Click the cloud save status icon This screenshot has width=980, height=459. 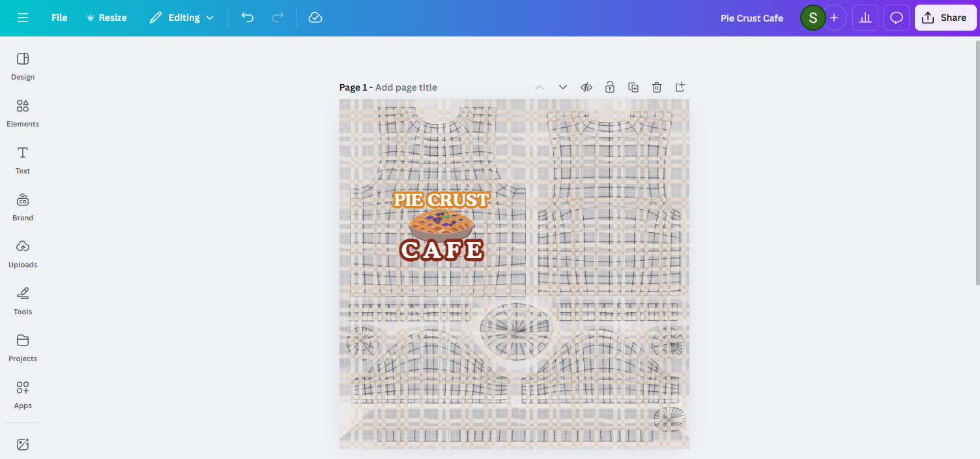pos(315,18)
